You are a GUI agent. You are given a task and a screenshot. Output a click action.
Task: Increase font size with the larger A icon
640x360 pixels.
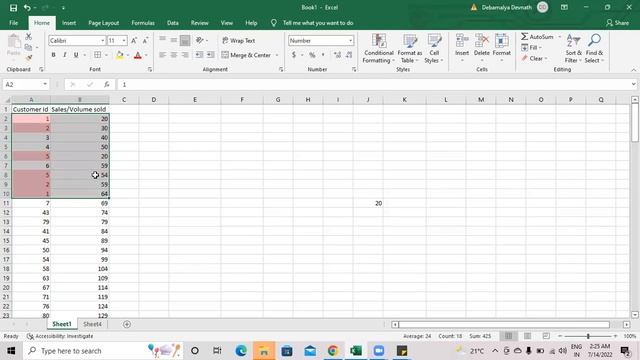134,40
